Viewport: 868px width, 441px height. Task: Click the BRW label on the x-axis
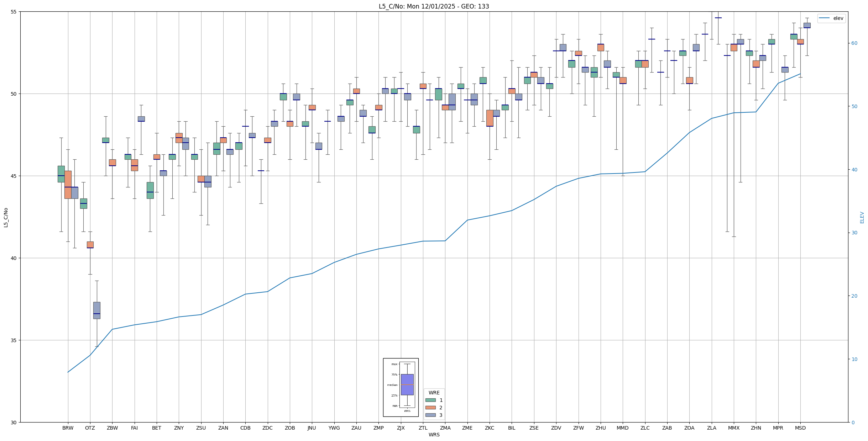[68, 428]
